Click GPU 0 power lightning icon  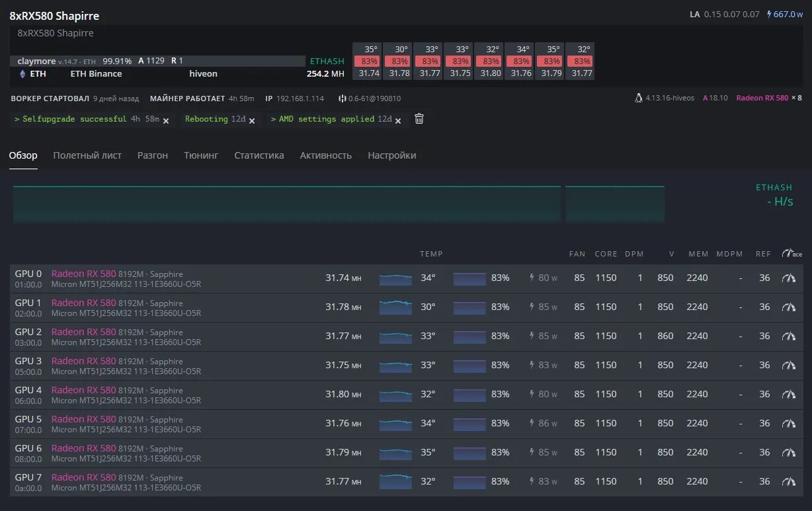tap(532, 278)
